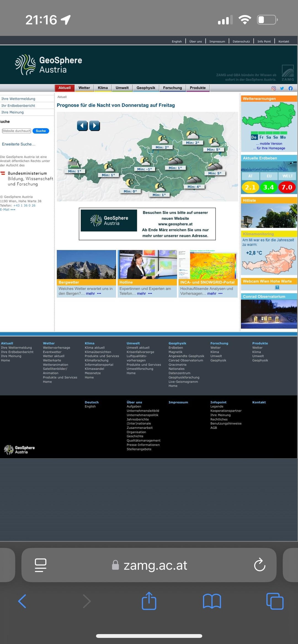Click the blue Suche button
Image resolution: width=298 pixels, height=644 pixels.
(x=41, y=131)
